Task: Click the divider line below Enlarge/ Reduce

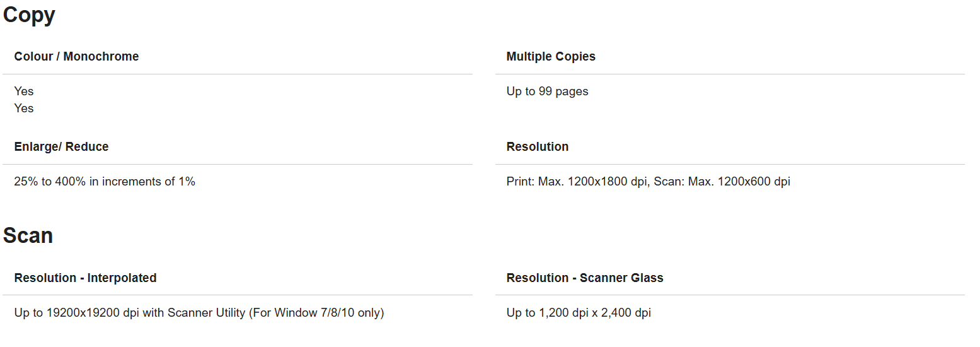Action: 238,165
